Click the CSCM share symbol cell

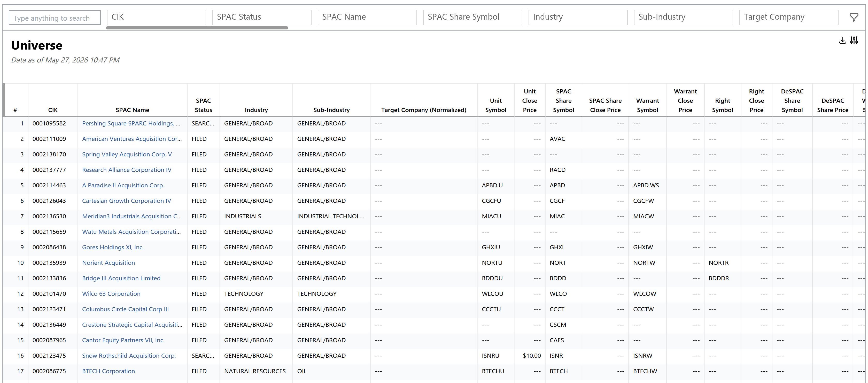pos(558,325)
